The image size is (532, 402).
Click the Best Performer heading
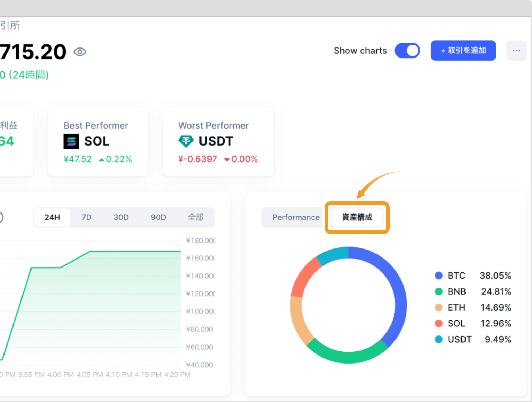click(x=96, y=125)
